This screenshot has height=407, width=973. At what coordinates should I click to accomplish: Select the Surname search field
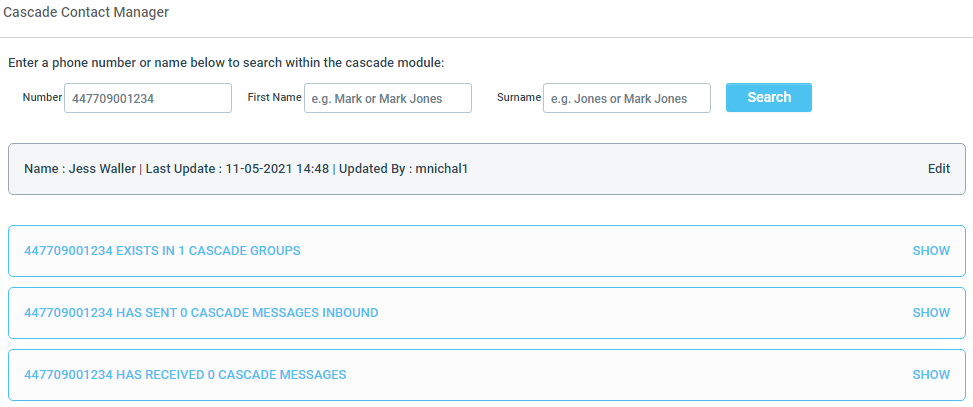pos(627,98)
